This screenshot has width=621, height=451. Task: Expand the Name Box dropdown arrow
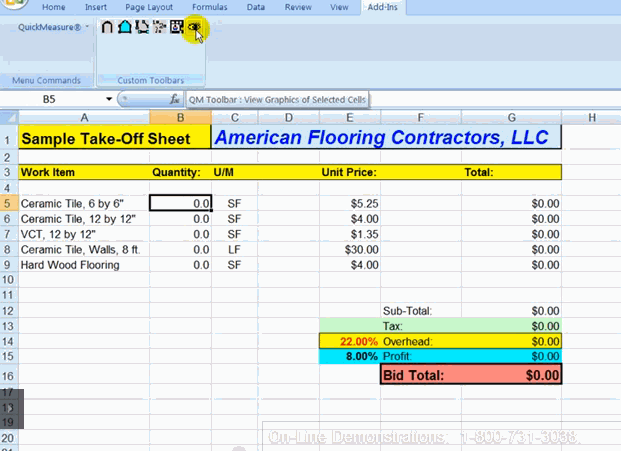tap(109, 99)
